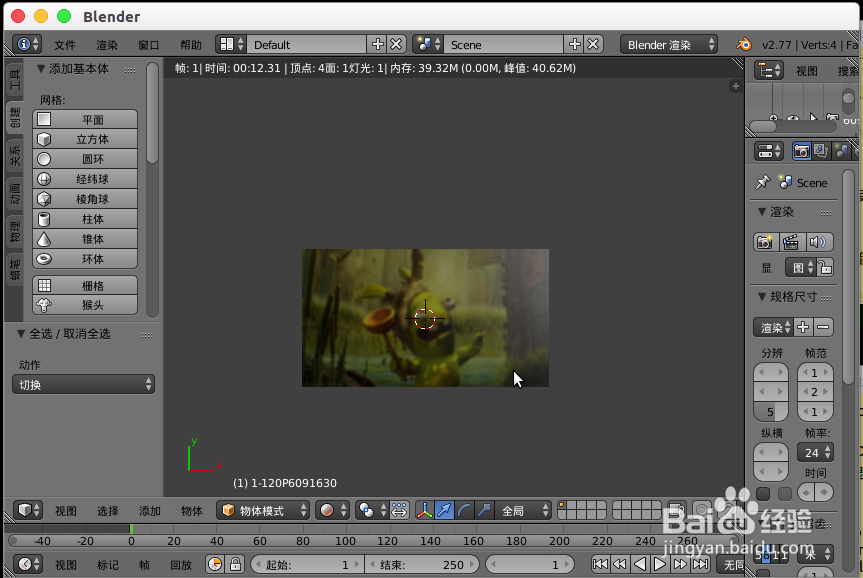Toggle the timeline lock icon
Viewport: 863px width, 578px height.
[x=236, y=564]
